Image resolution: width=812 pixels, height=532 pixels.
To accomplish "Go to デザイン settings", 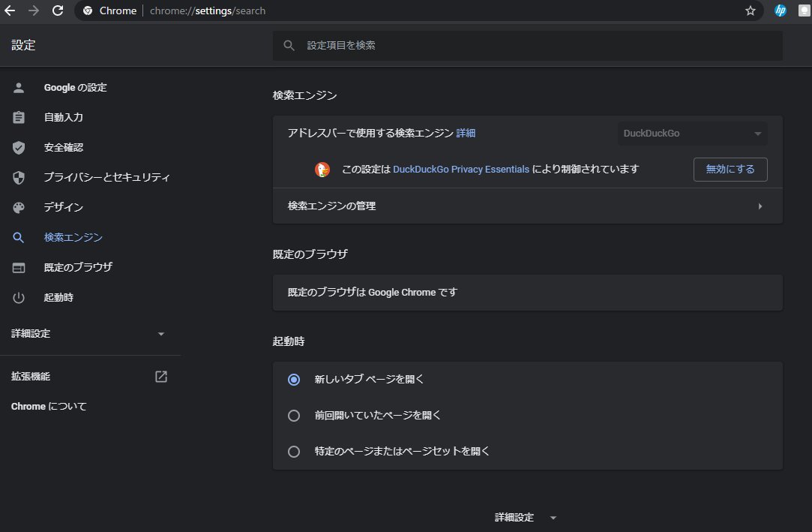I will (64, 207).
